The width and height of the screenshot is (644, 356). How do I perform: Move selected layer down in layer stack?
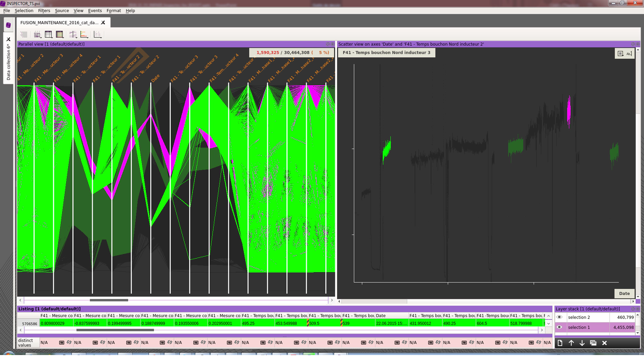(582, 343)
